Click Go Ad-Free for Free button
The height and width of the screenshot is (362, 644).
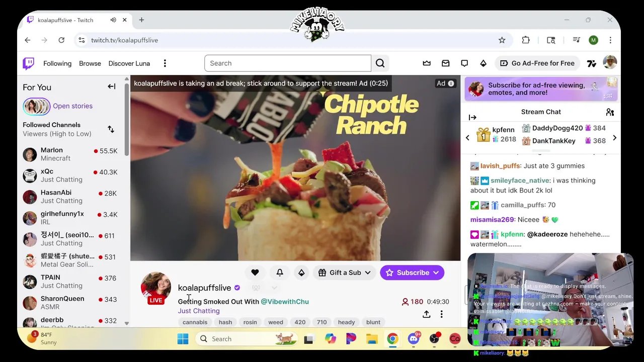pos(537,63)
